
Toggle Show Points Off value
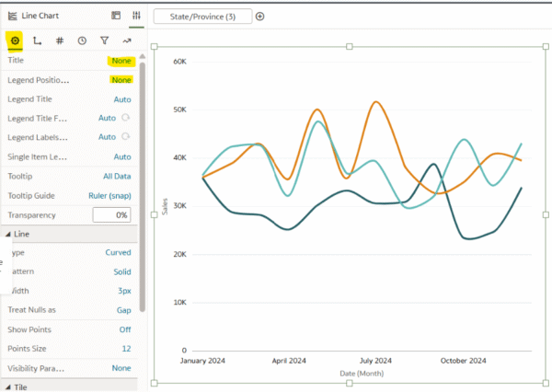125,329
